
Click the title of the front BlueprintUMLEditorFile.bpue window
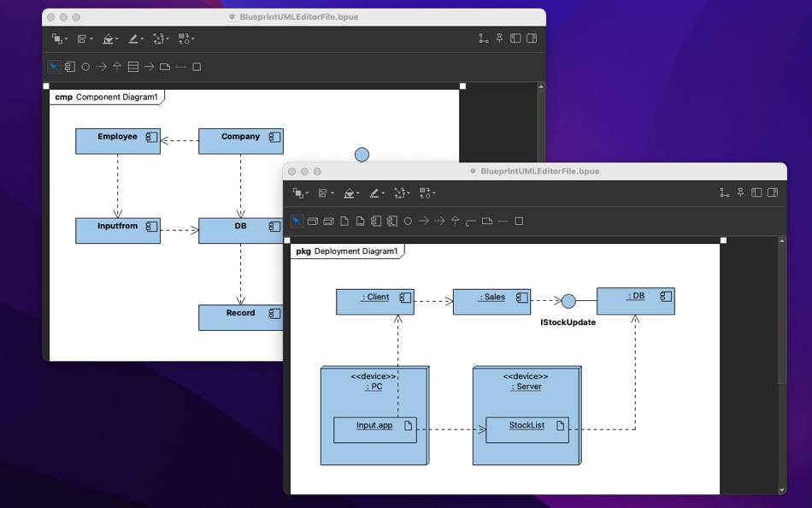539,172
